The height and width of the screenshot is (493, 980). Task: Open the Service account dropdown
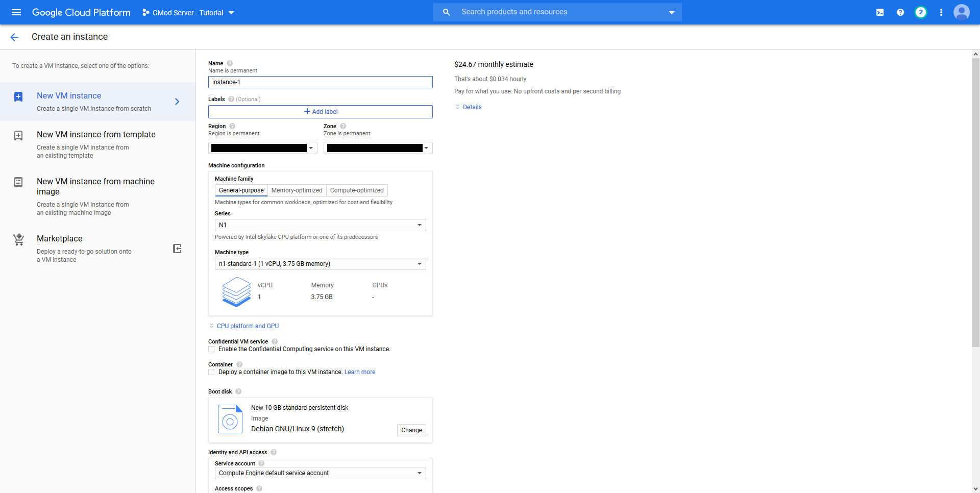pyautogui.click(x=320, y=473)
